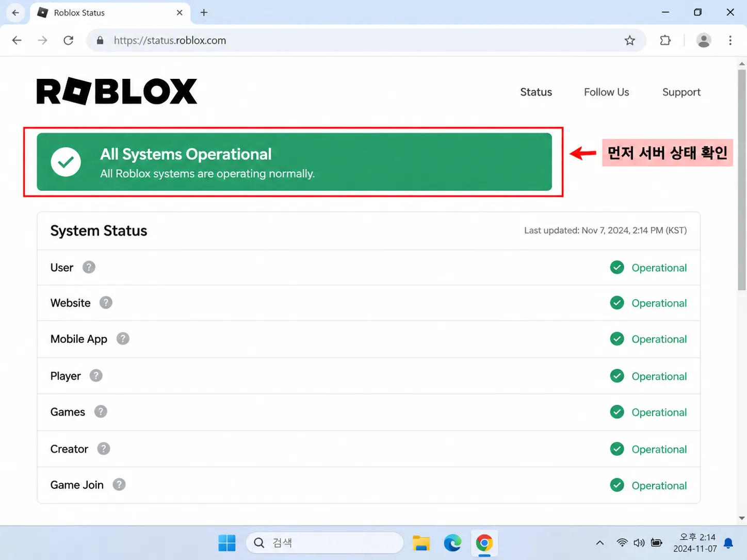The image size is (747, 560).
Task: Open the notification bell in the taskbar
Action: pyautogui.click(x=728, y=543)
